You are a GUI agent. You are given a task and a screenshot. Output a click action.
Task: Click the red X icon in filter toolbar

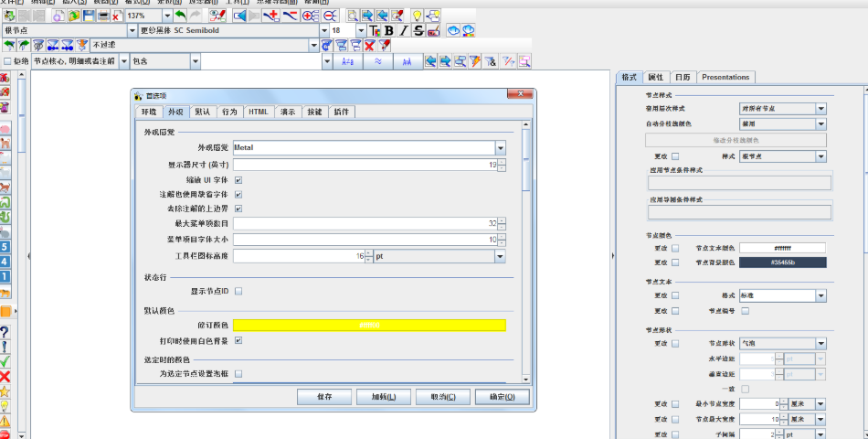370,45
